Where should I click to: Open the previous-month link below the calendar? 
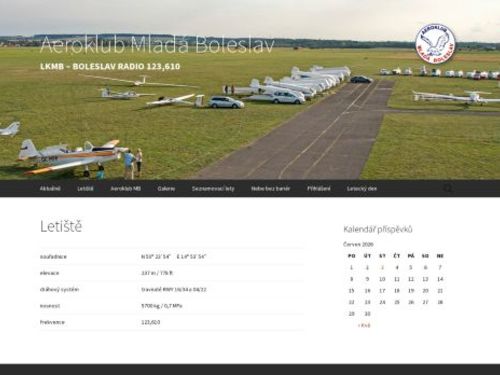(x=364, y=325)
